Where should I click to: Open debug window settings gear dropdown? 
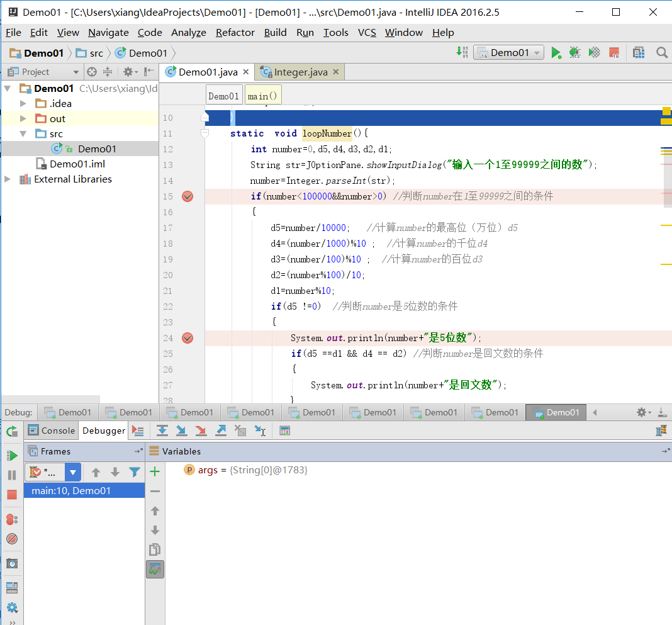coord(644,412)
